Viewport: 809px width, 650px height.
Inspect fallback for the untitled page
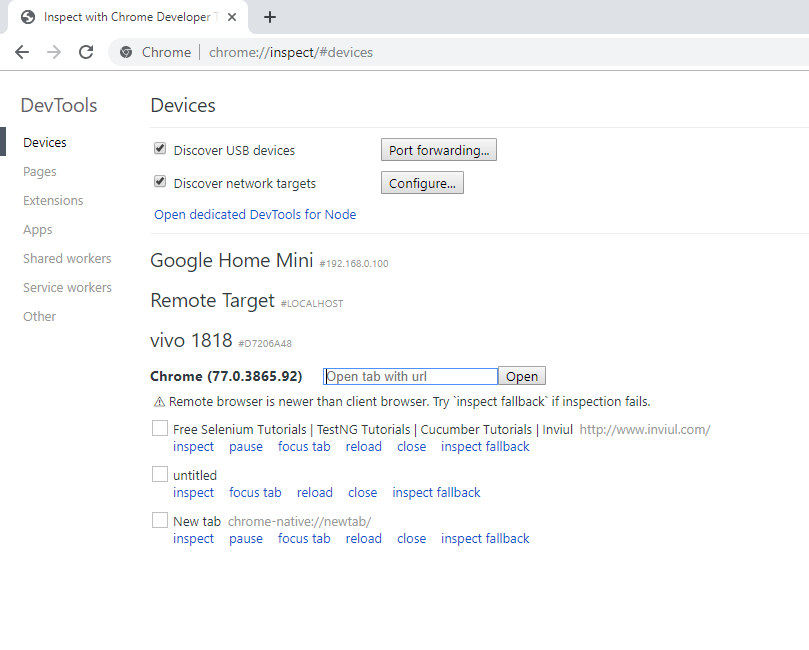tap(436, 493)
